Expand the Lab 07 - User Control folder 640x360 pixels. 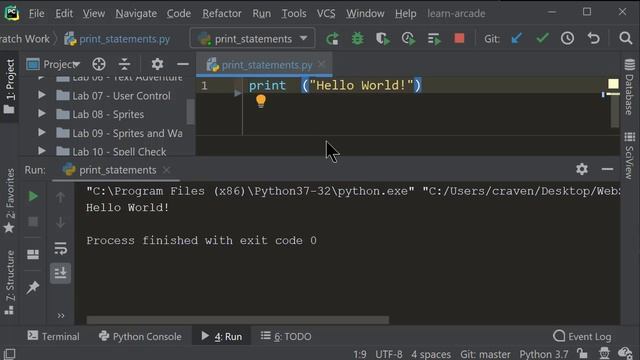pos(41,95)
